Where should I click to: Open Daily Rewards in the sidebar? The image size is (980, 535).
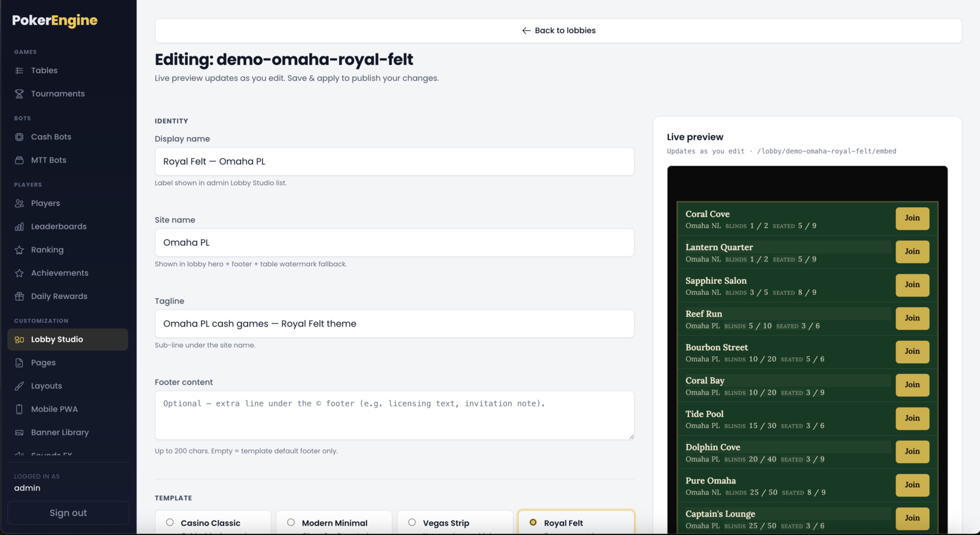[x=67, y=297]
